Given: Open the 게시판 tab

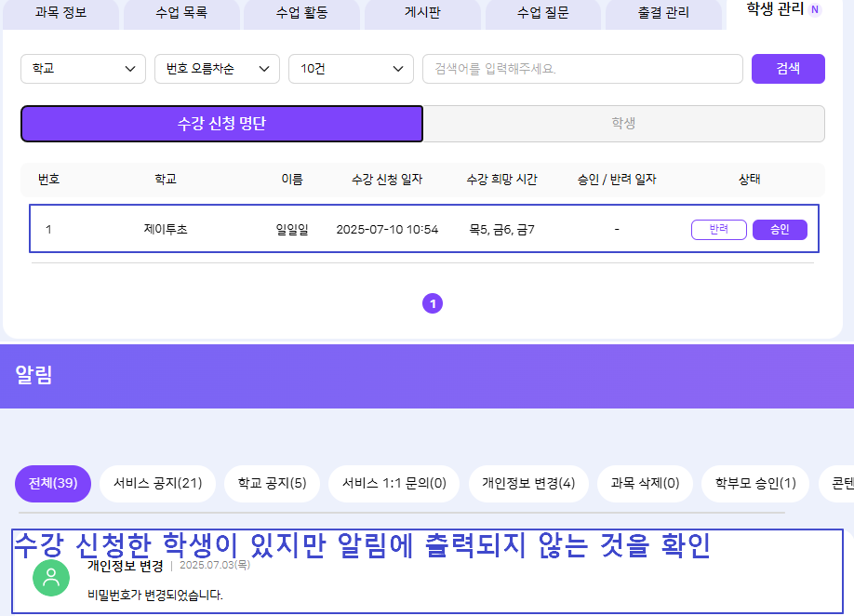Looking at the screenshot, I should click(422, 14).
